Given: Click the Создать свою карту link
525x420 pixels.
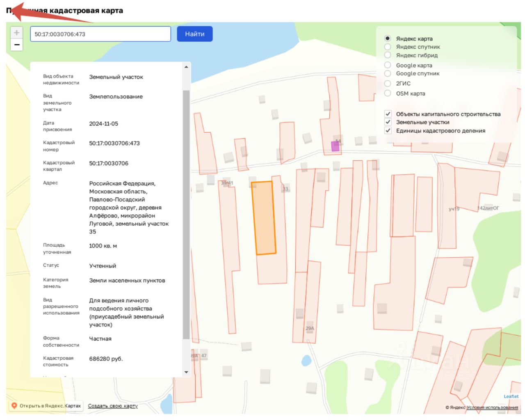Looking at the screenshot, I should [x=113, y=406].
